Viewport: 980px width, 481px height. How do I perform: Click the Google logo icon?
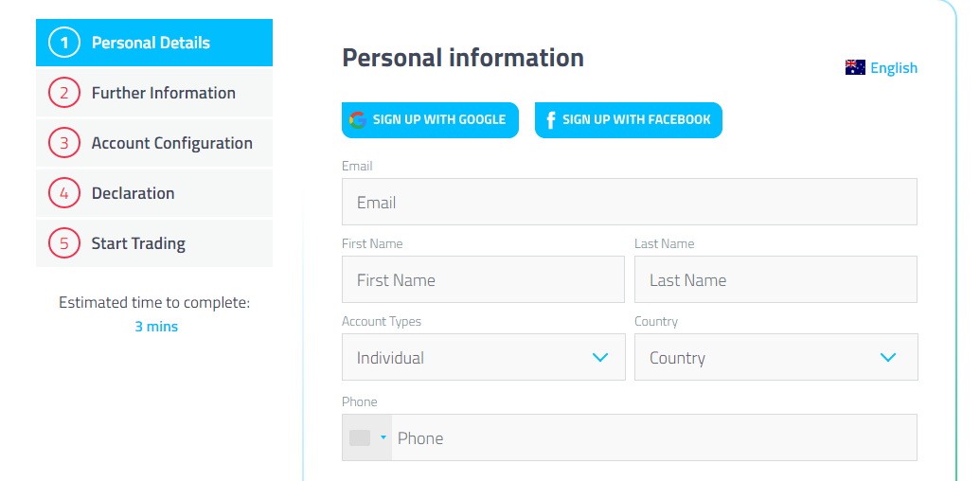click(357, 120)
